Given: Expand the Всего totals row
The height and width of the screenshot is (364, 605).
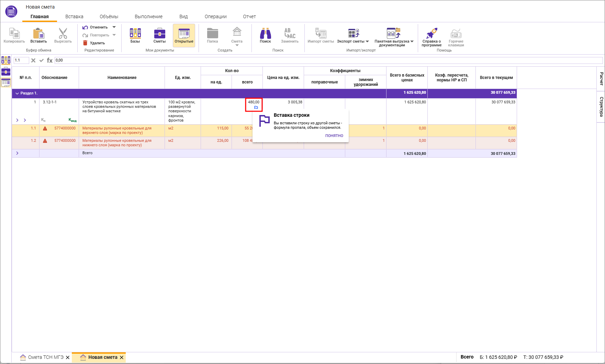Looking at the screenshot, I should point(17,153).
